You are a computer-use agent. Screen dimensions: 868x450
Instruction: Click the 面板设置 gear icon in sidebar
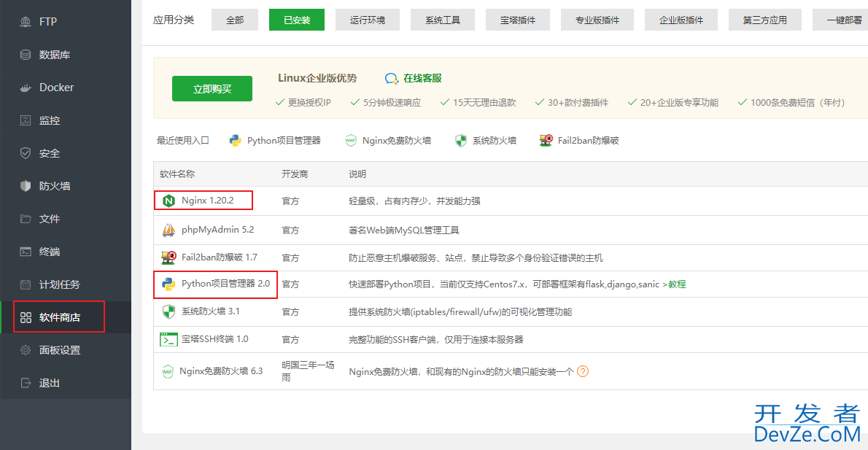[26, 350]
